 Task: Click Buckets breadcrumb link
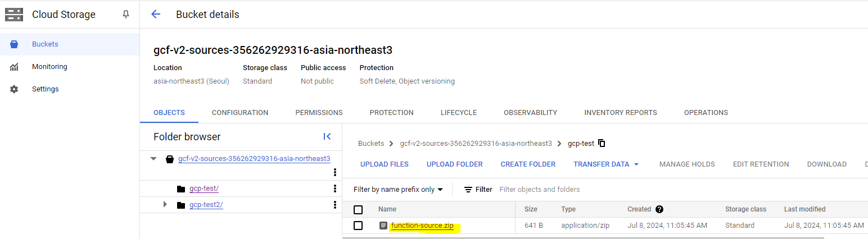(371, 144)
